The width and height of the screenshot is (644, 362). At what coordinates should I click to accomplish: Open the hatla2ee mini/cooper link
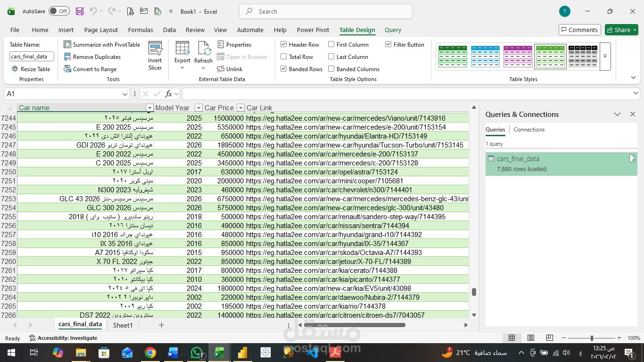324,181
